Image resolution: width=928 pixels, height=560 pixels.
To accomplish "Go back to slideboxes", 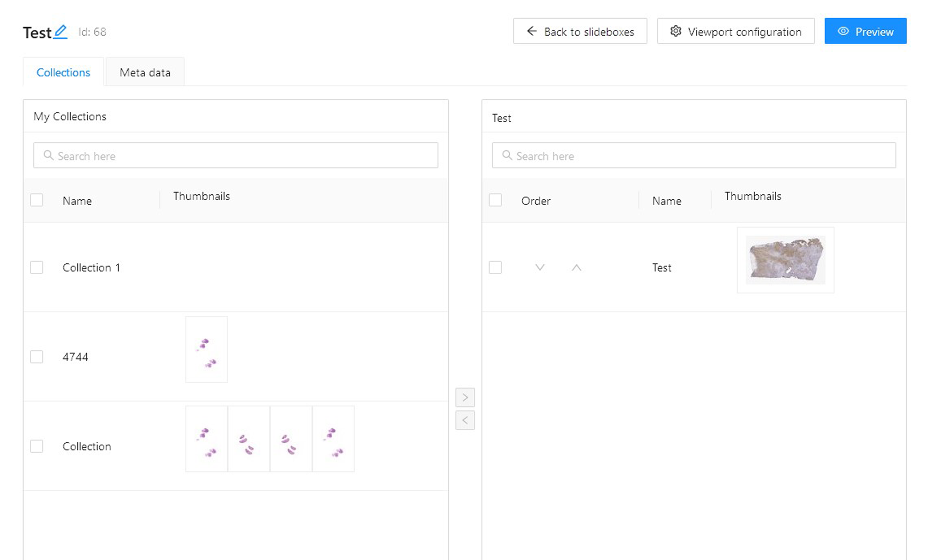I will point(580,31).
